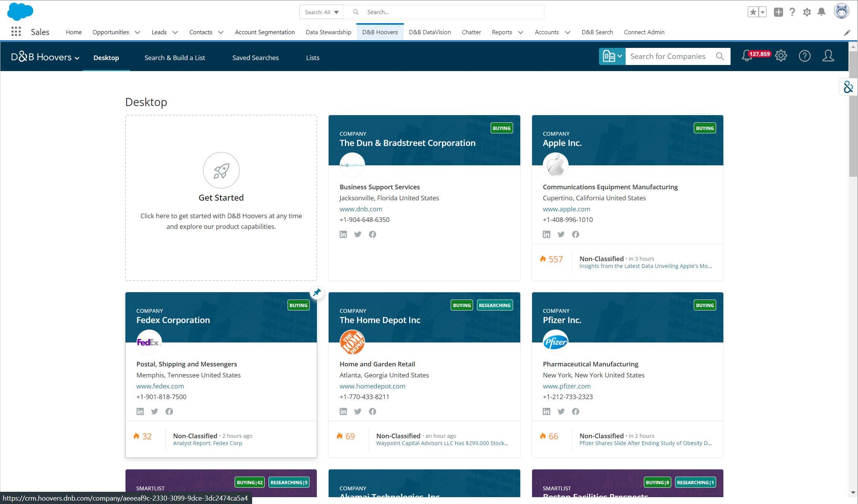Open Dun & Bradstreet Facebook icon
Screen dimensions: 858x504
[372, 234]
